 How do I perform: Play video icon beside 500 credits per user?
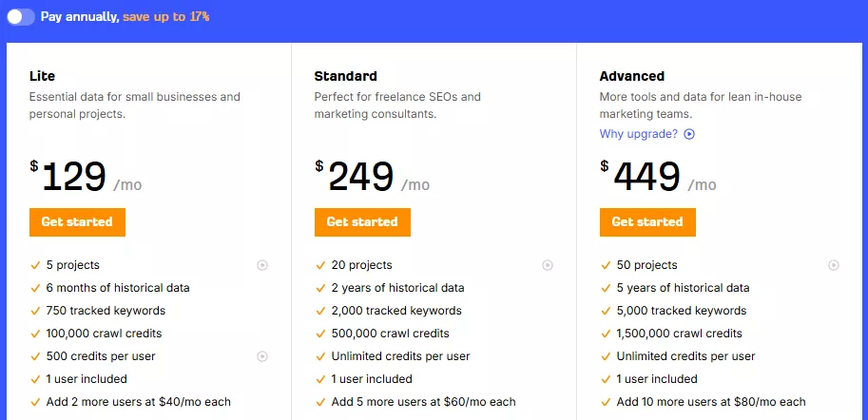click(262, 356)
